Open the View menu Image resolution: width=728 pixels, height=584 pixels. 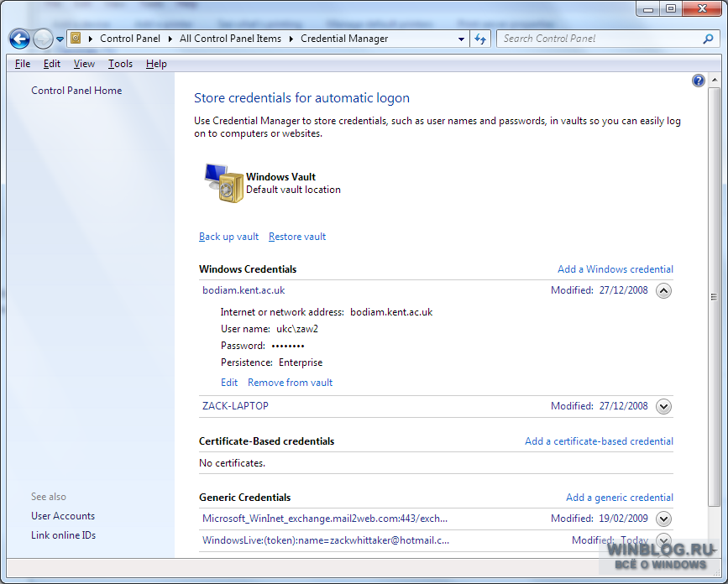tap(84, 64)
